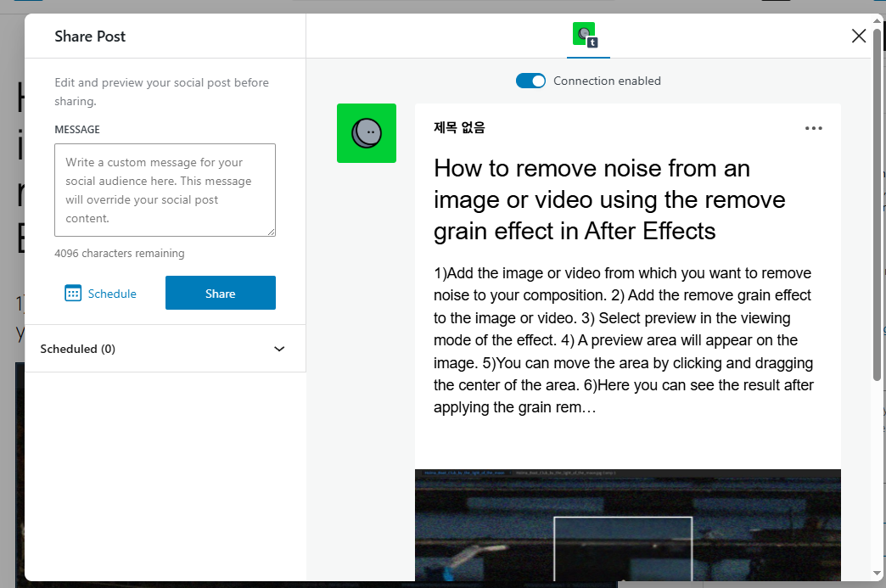Click the Schedule calendar icon
The width and height of the screenshot is (886, 588).
click(73, 294)
